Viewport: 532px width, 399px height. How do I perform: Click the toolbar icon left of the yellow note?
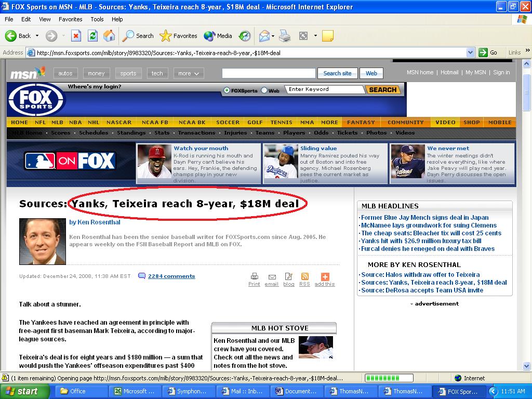303,36
